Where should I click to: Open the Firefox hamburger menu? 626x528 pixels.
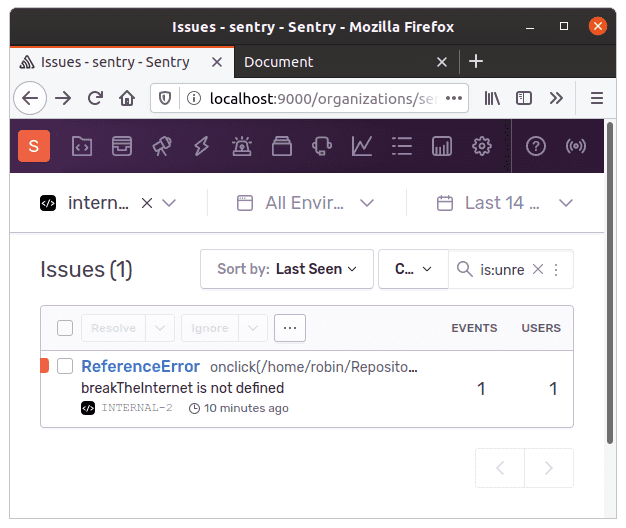click(597, 98)
